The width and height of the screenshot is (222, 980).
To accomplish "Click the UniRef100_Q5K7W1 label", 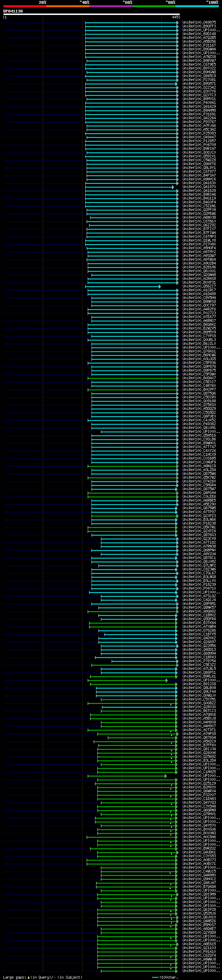I will coord(199,527).
